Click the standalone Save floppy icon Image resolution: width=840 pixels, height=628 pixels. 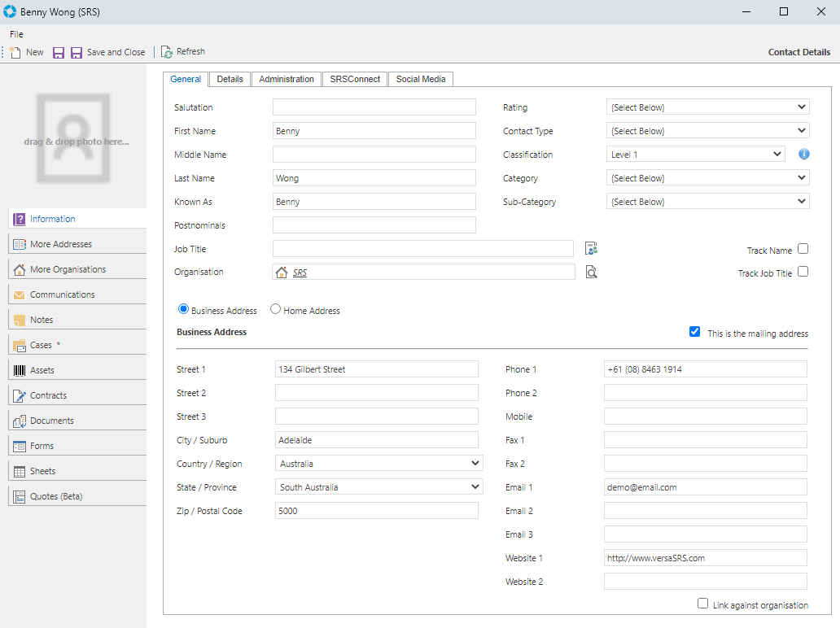click(x=59, y=52)
